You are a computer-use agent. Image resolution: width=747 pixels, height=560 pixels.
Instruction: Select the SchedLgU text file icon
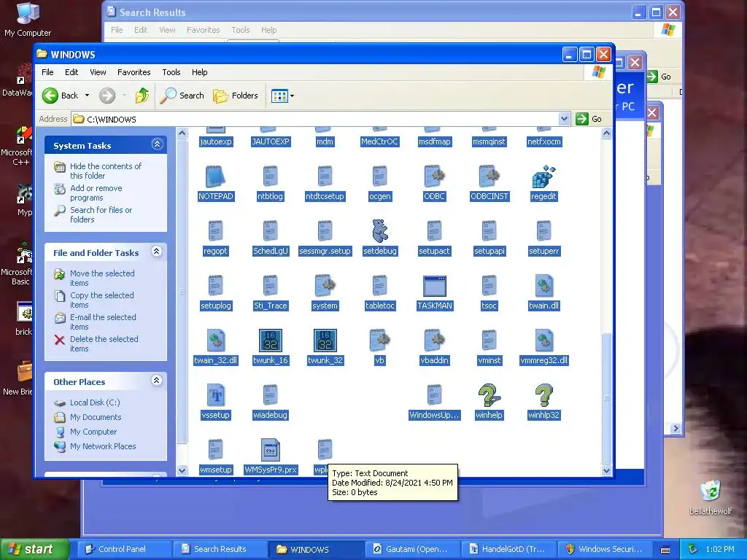pyautogui.click(x=270, y=231)
